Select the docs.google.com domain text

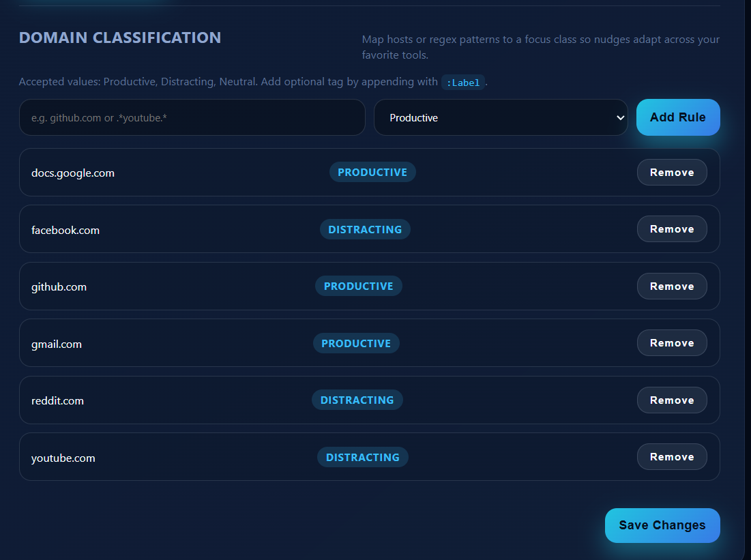(x=73, y=173)
